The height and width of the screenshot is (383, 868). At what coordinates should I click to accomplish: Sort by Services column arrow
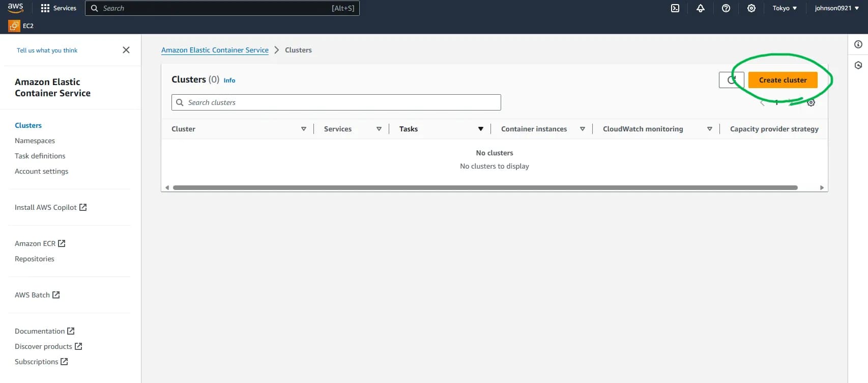379,129
